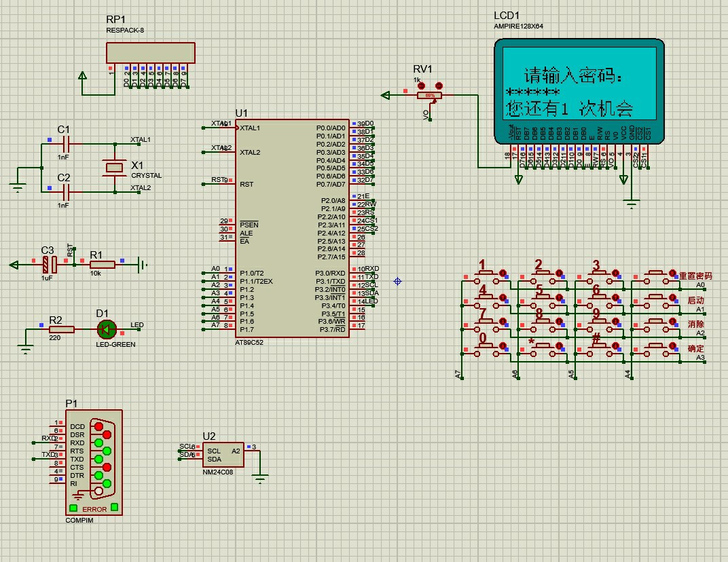Click RV1 increase arrow dot
Image resolution: width=728 pixels, height=562 pixels.
(439, 86)
